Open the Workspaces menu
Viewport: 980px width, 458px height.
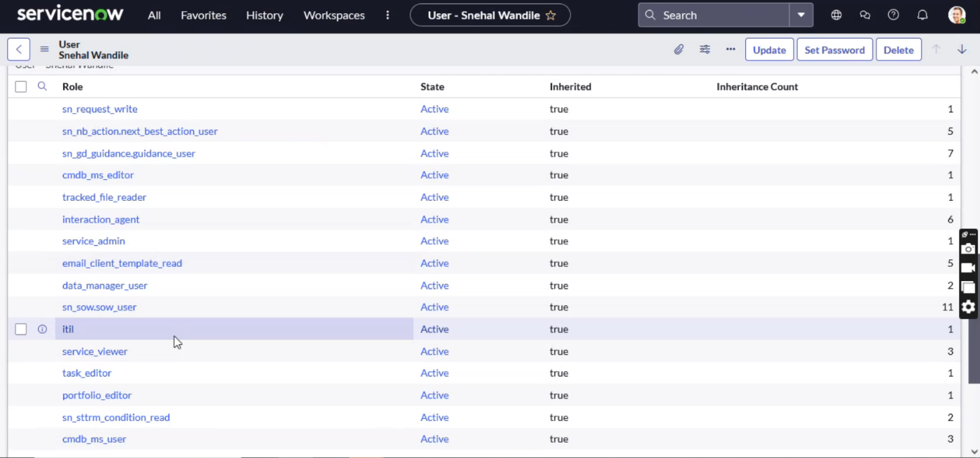tap(334, 15)
